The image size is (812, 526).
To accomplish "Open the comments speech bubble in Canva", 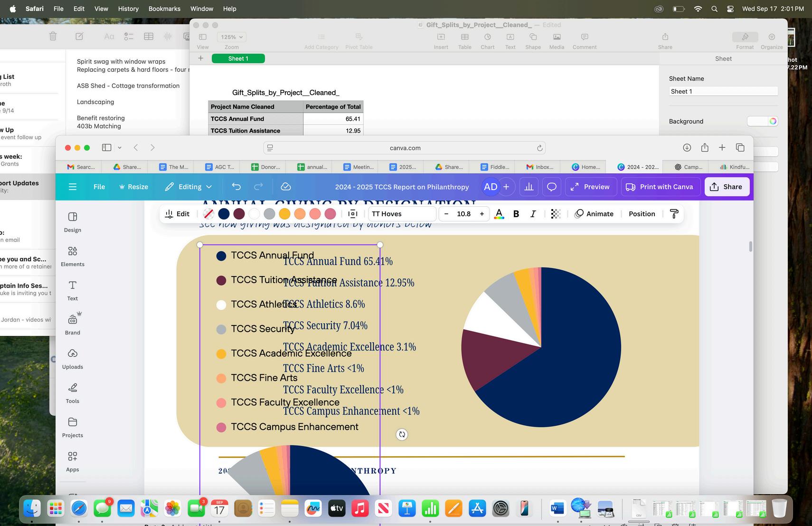I will [551, 187].
